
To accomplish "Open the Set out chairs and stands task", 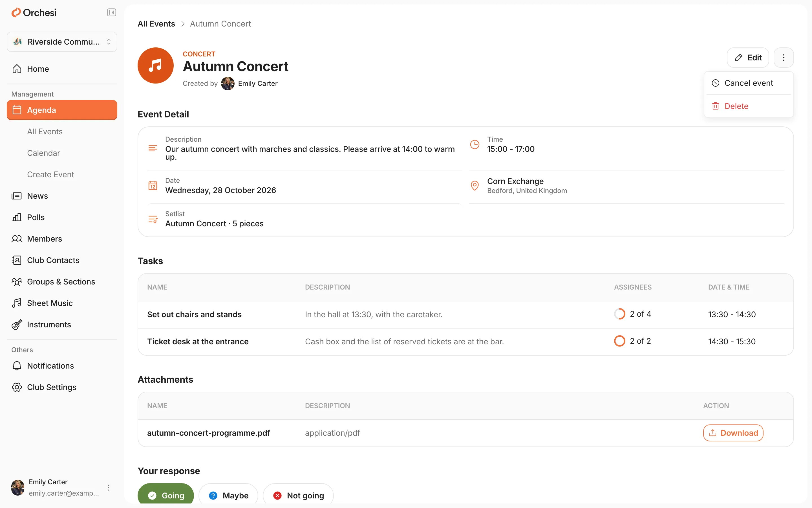I will (465, 314).
